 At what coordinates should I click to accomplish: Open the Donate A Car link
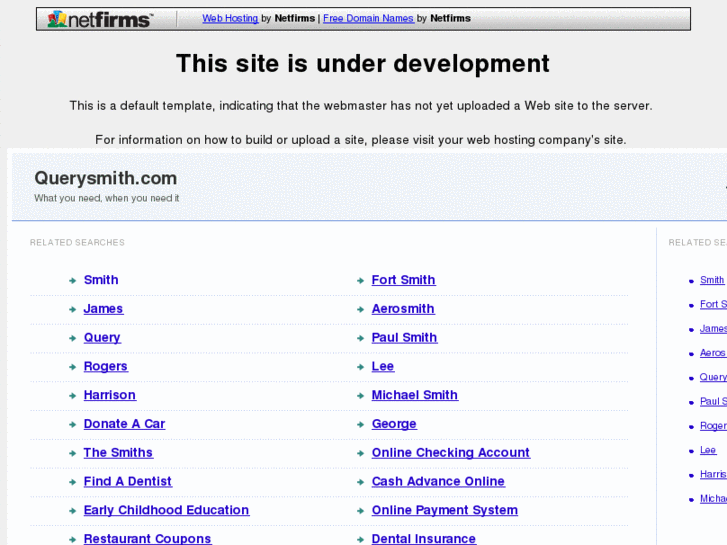(x=124, y=424)
